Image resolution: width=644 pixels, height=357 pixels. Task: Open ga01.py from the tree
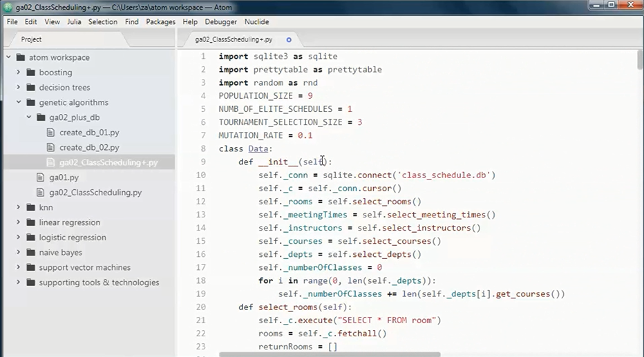point(64,177)
